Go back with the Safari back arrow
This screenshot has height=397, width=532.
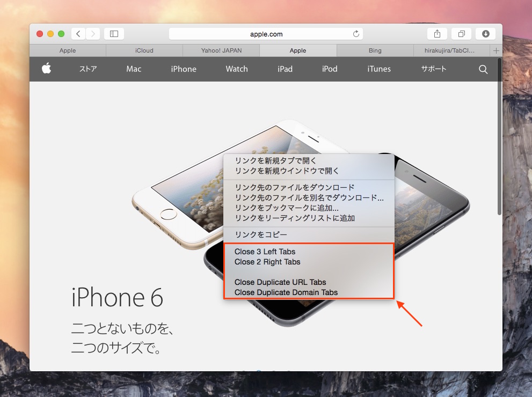coord(78,34)
